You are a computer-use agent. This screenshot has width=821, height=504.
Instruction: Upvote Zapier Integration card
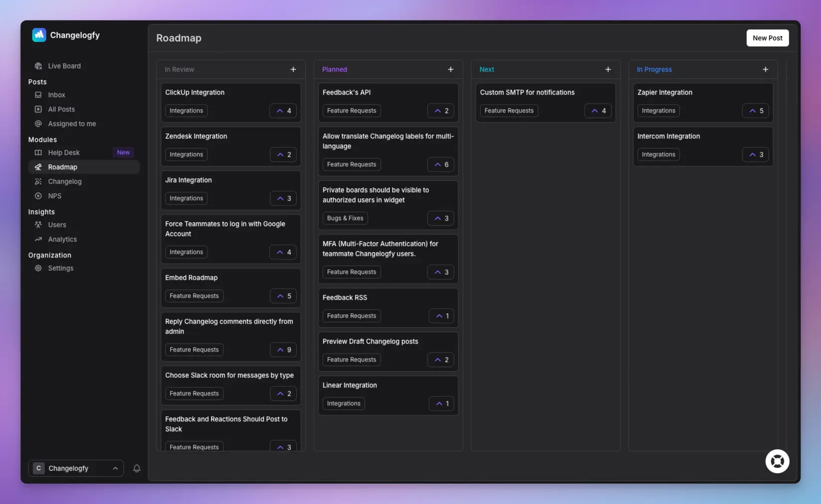point(756,111)
